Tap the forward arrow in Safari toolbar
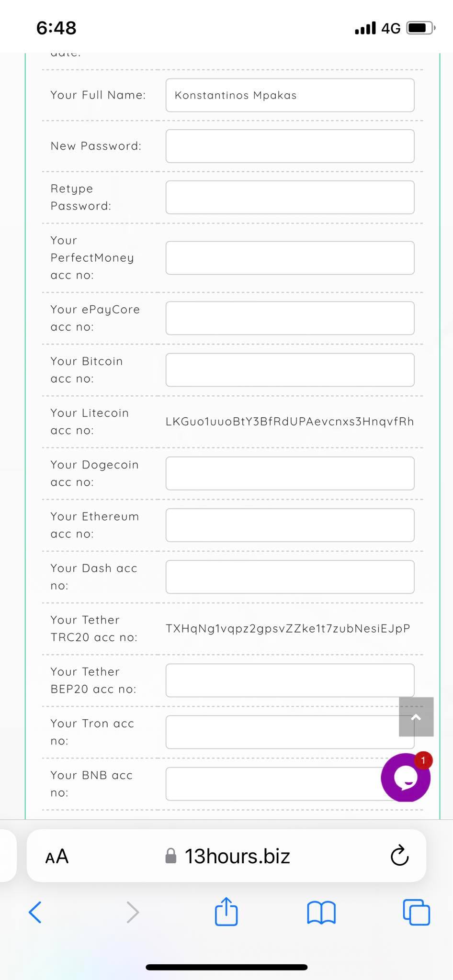 click(133, 912)
